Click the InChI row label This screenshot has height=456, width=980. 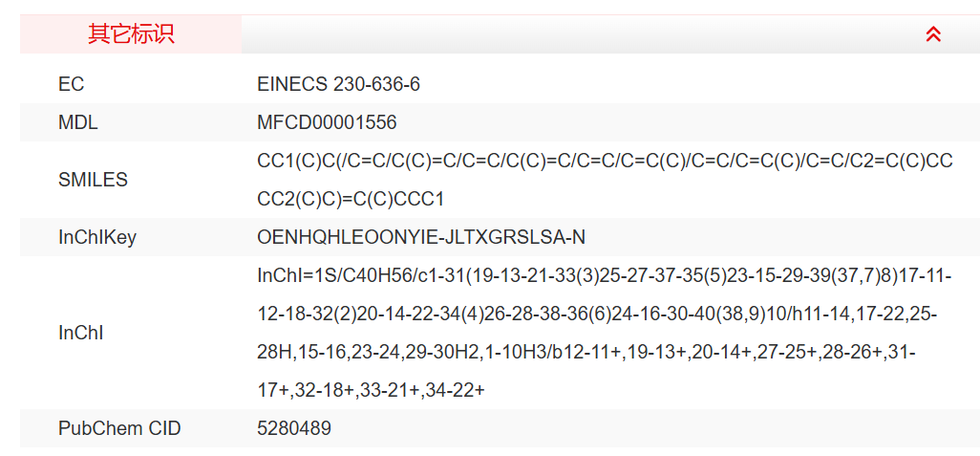click(80, 333)
